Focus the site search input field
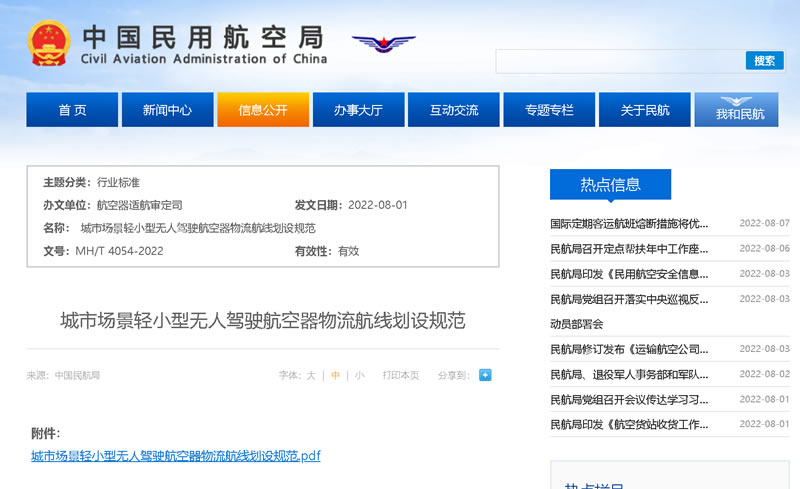The width and height of the screenshot is (800, 489). click(x=620, y=61)
